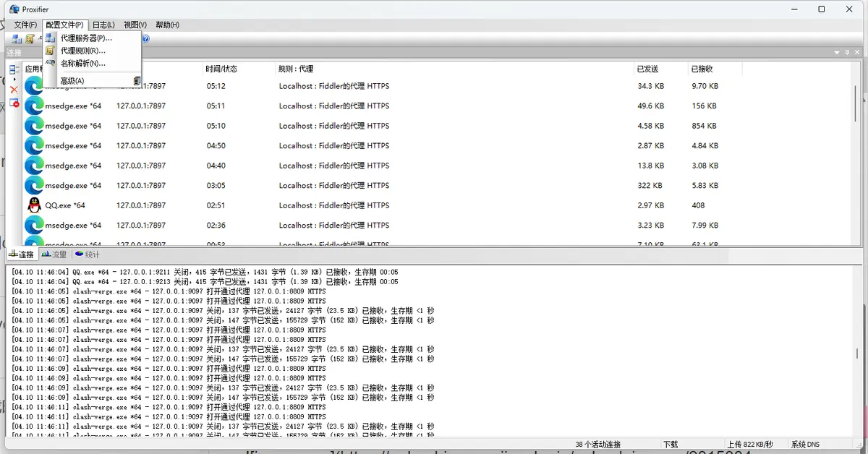868x454 pixels.
Task: Open the 文件(F) menu
Action: 25,25
